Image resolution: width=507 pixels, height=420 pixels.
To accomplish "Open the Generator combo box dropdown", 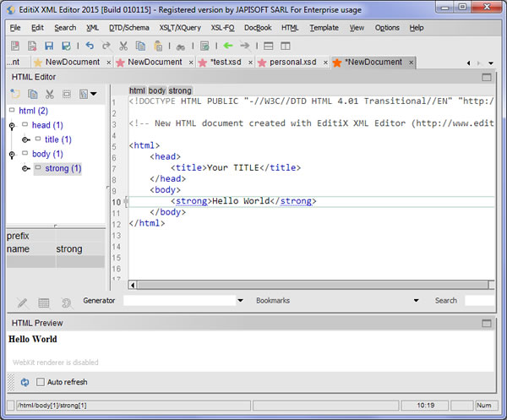I will tap(240, 300).
